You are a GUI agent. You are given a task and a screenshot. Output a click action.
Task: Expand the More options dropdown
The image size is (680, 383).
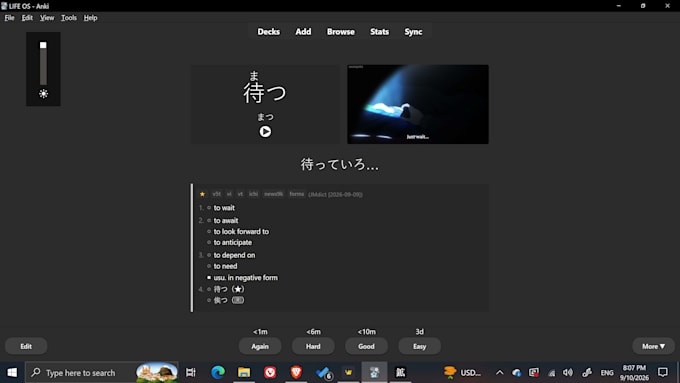point(653,346)
